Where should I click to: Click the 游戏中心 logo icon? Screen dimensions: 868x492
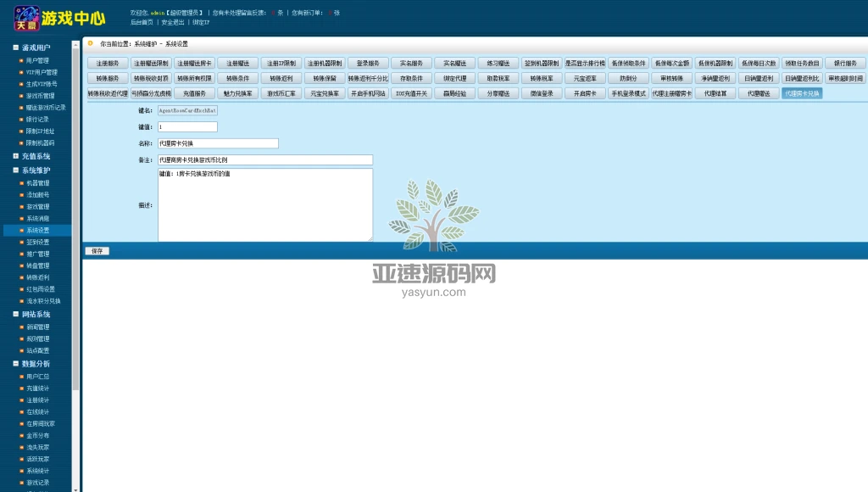[x=26, y=18]
